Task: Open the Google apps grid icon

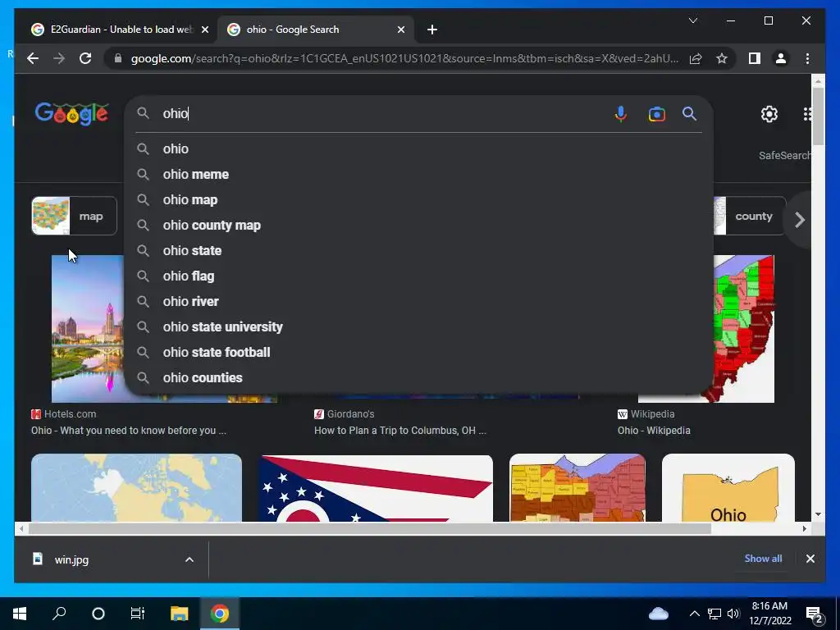Action: (x=807, y=114)
